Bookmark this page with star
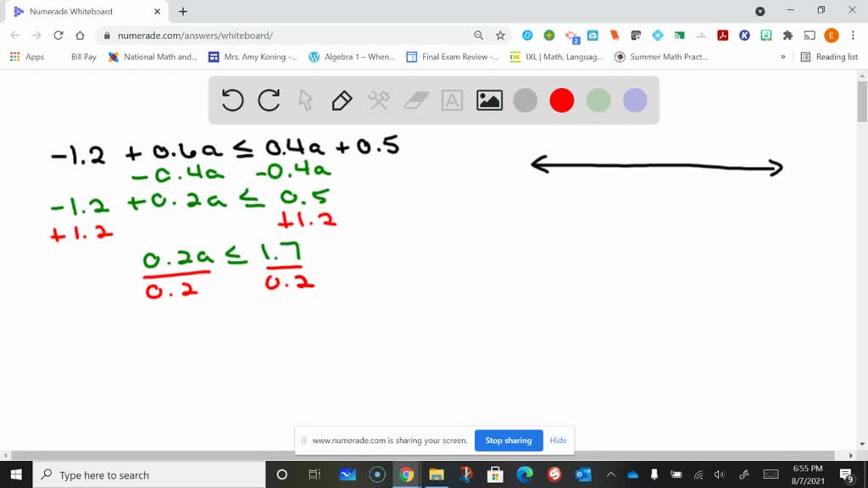 click(x=500, y=36)
